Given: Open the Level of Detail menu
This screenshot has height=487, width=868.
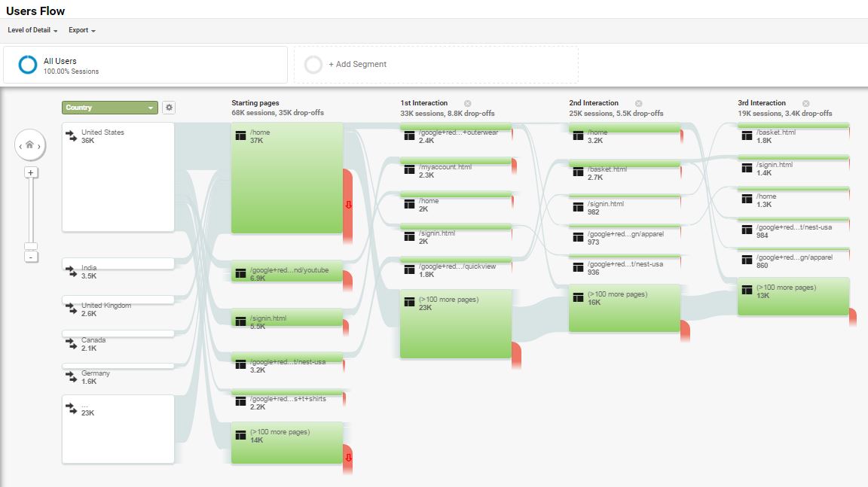Looking at the screenshot, I should pos(32,30).
